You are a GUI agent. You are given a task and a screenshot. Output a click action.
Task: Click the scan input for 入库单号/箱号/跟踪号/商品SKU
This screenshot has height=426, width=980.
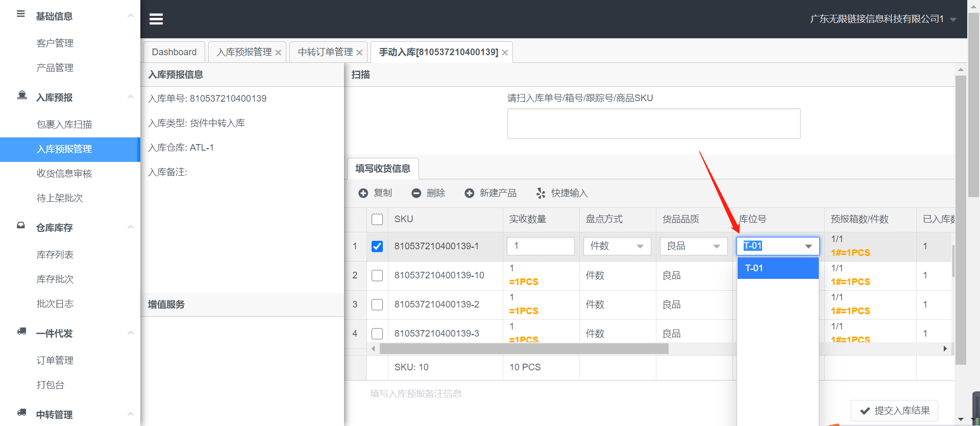tap(654, 124)
